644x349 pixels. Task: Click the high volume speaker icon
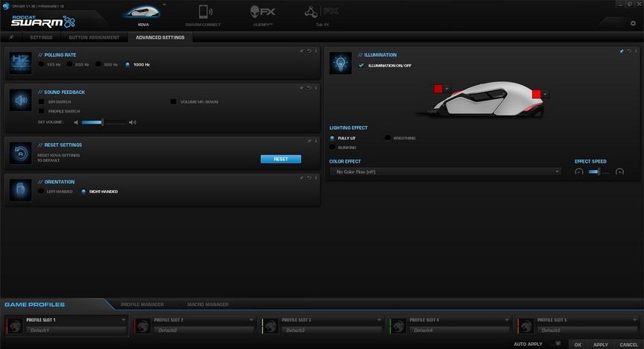pos(132,122)
